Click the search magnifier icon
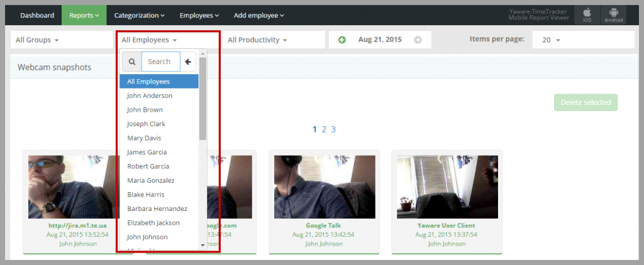The image size is (644, 265). (x=132, y=62)
